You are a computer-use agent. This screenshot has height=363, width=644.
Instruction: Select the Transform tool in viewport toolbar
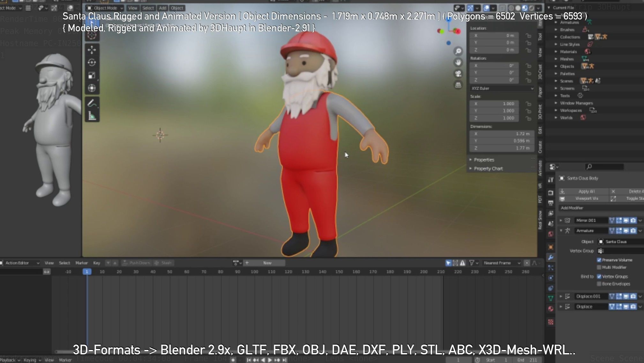click(x=92, y=88)
